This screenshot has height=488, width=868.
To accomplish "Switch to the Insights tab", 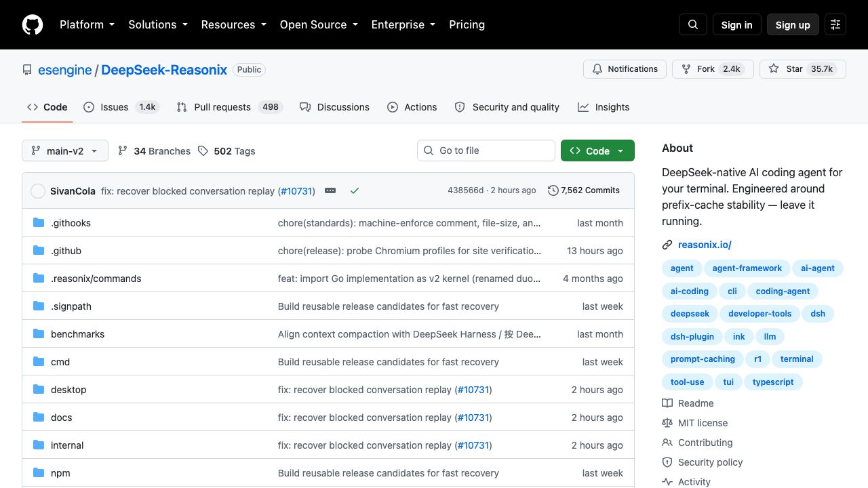I will tap(604, 107).
